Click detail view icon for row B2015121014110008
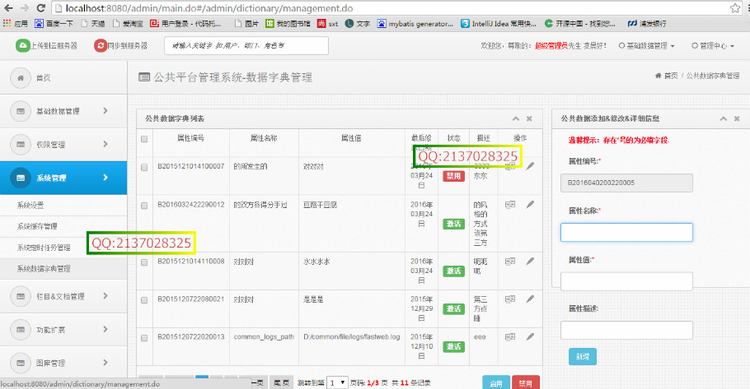The height and width of the screenshot is (389, 750). click(510, 261)
